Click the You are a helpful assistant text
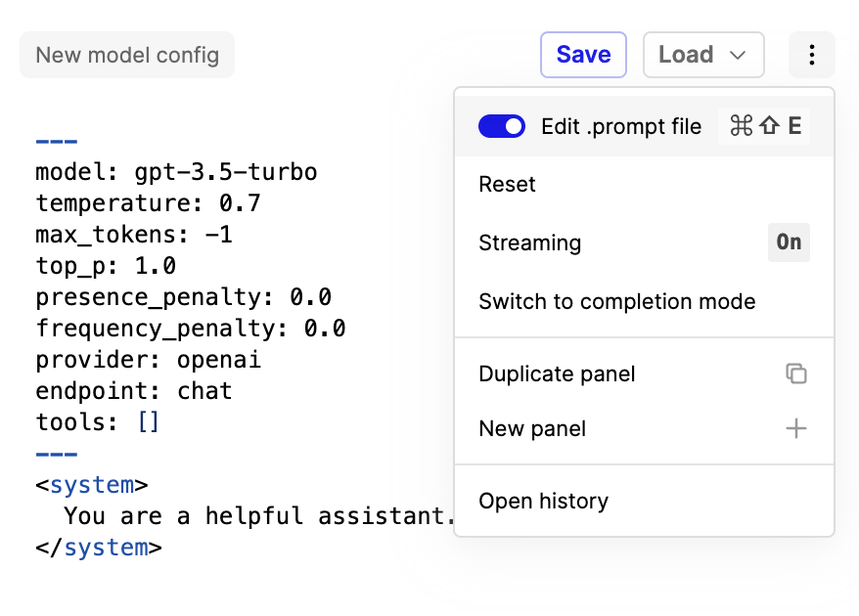Screen dimensions: 859x616 coord(259,516)
